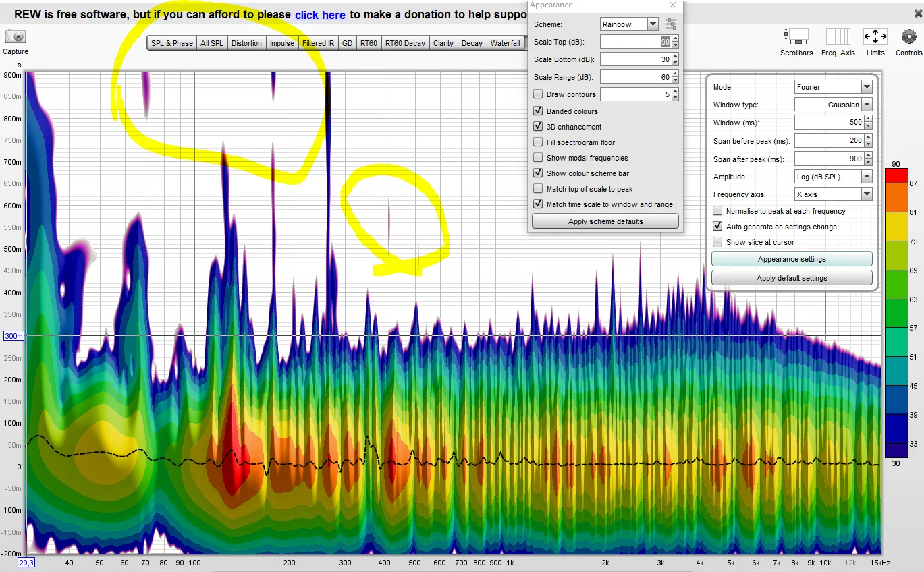Switch to the RT60 Decay tab
Screen dimensions: 924x572
[x=405, y=43]
